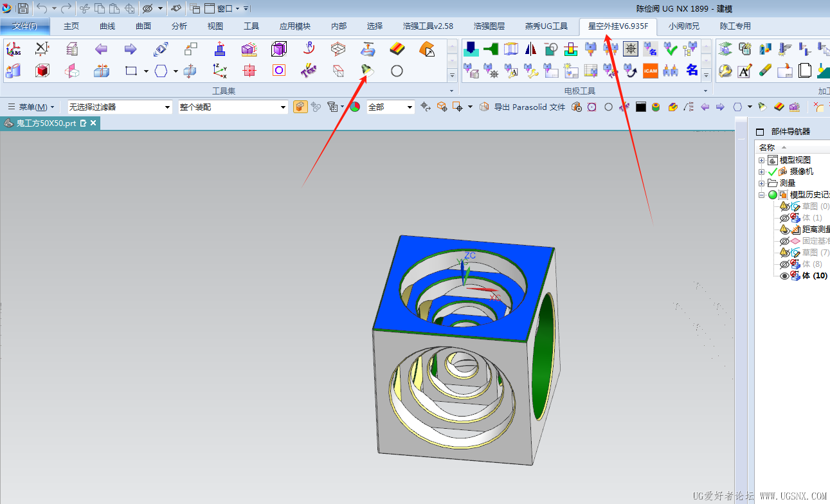The height and width of the screenshot is (504, 830).
Task: Expand the 模型视图 tree node
Action: pyautogui.click(x=762, y=160)
